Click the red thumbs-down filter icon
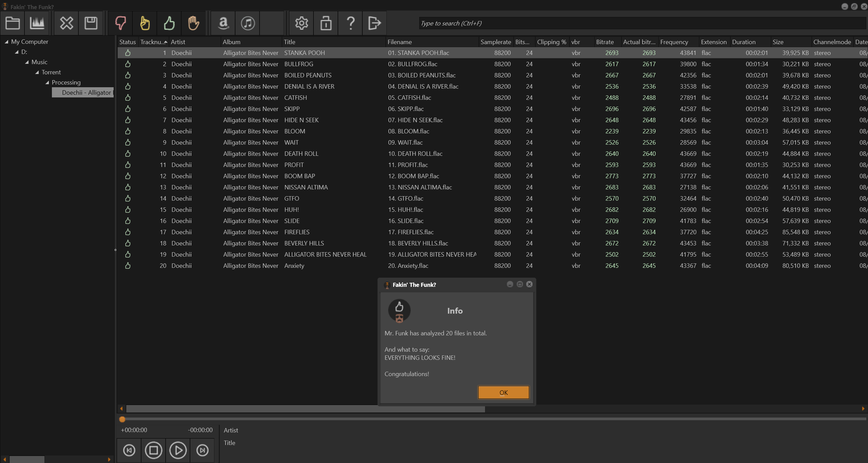The height and width of the screenshot is (463, 868). tap(120, 23)
